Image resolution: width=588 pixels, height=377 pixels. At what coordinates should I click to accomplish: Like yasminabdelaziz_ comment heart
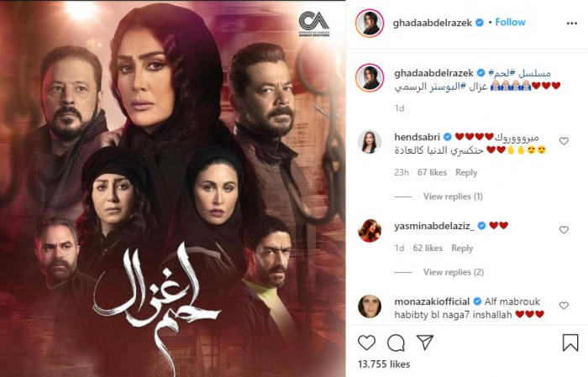pos(564,230)
